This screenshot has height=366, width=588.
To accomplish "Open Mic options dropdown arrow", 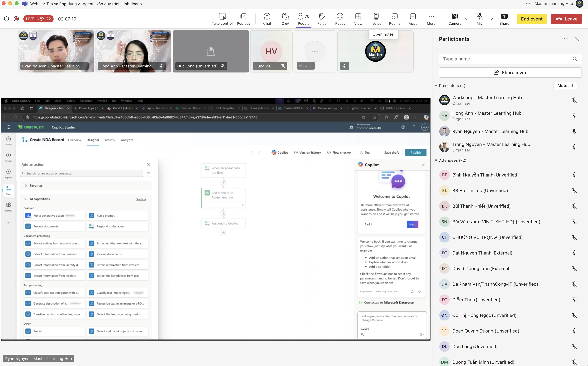I will point(491,19).
